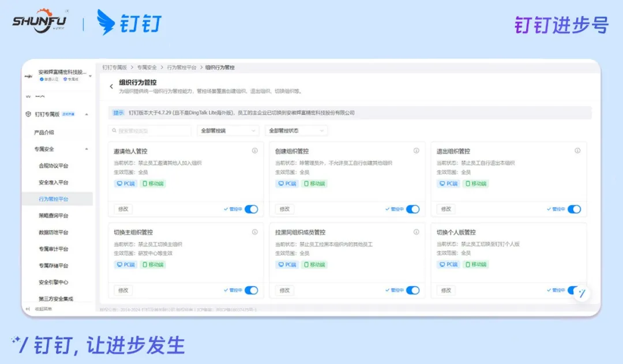
Task: Click the 切换个人版管控 card title
Action: tap(456, 232)
